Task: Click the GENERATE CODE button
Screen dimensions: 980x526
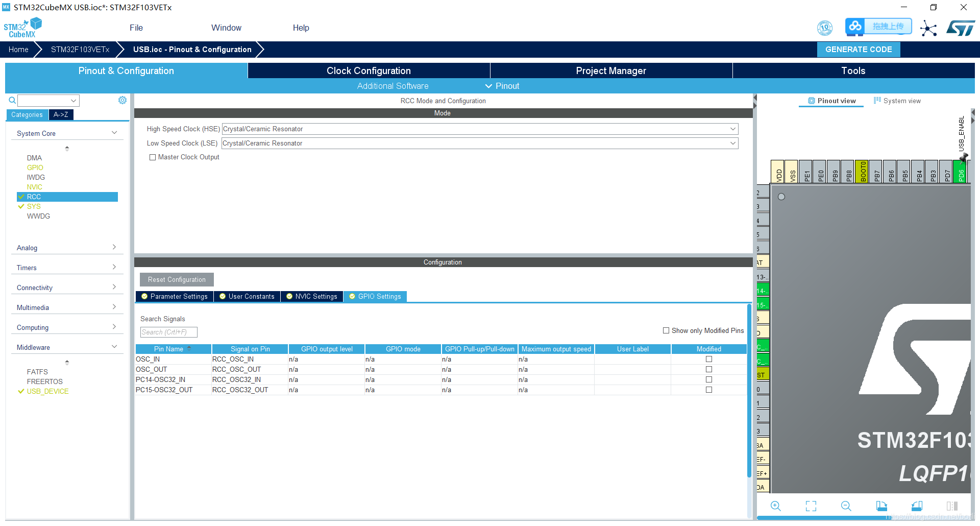Action: click(859, 50)
